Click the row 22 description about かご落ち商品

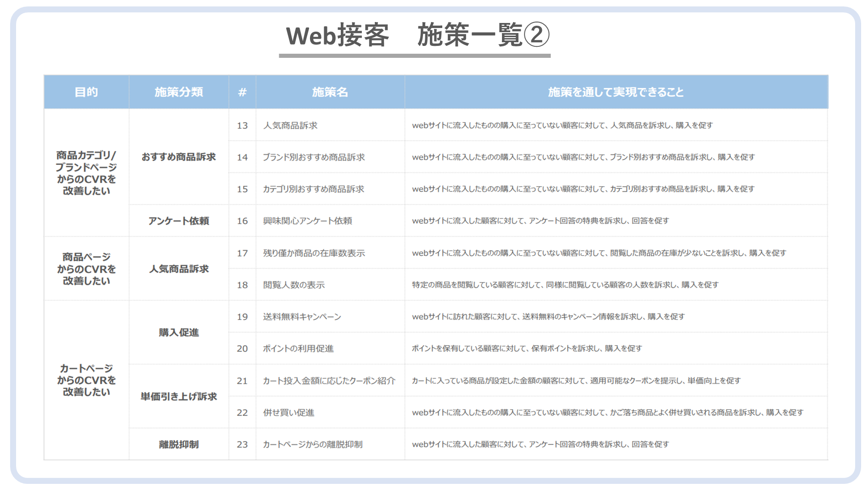(607, 413)
